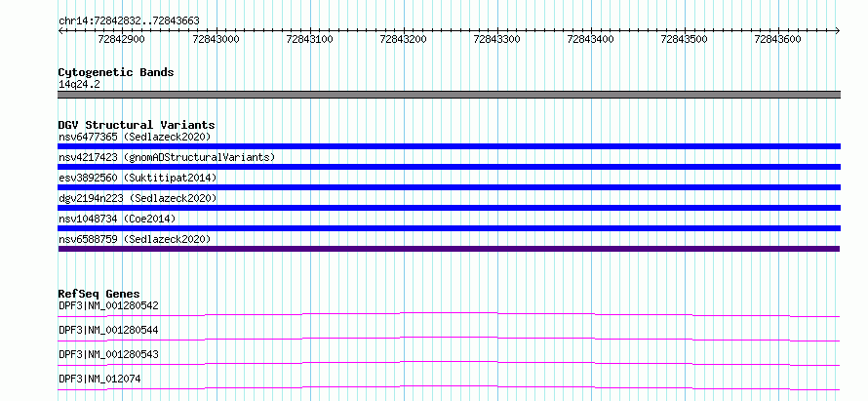This screenshot has height=401, width=868.
Task: Open transcript DPF3|NM_001280543 label
Action: (108, 354)
